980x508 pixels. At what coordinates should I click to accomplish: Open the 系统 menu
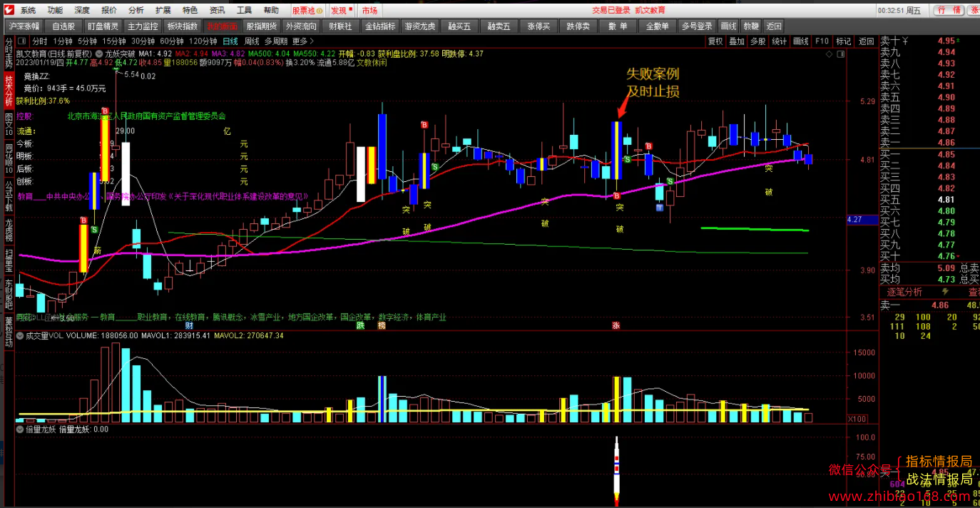(x=29, y=11)
